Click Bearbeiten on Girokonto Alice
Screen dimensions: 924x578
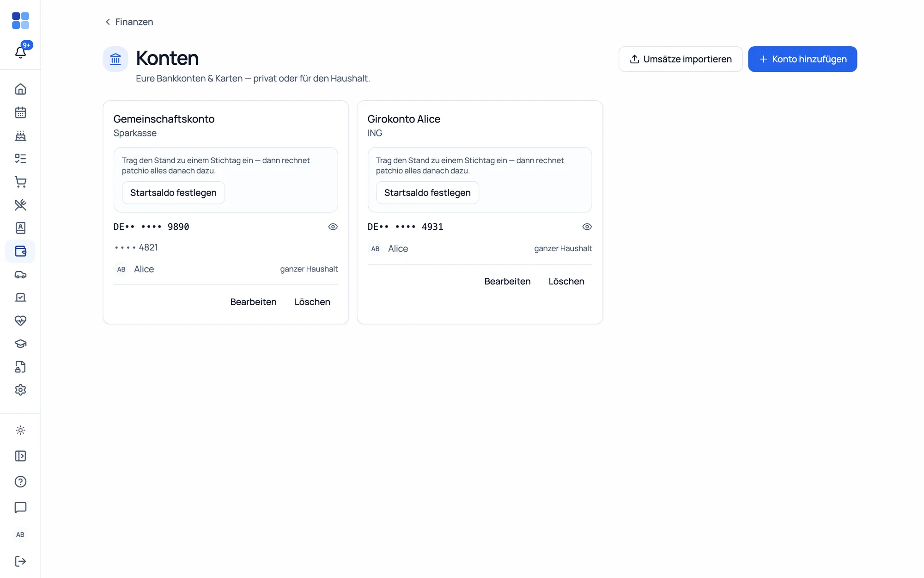pos(507,281)
